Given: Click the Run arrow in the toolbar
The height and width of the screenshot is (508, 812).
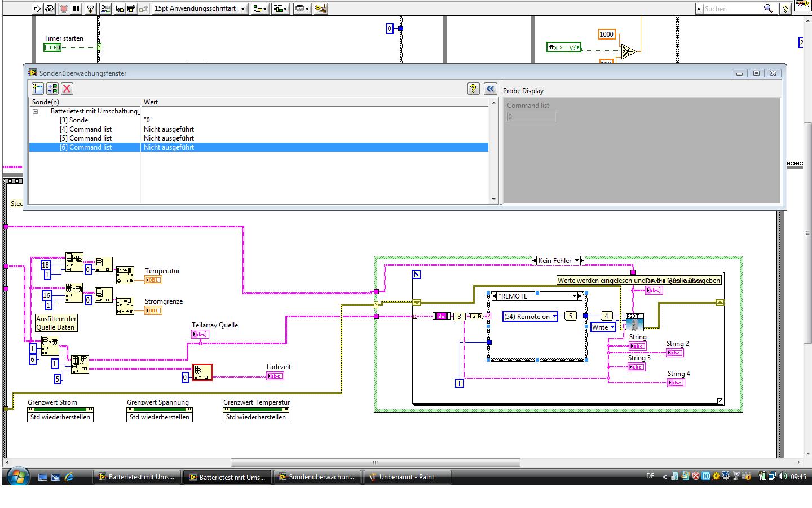Looking at the screenshot, I should [x=37, y=8].
